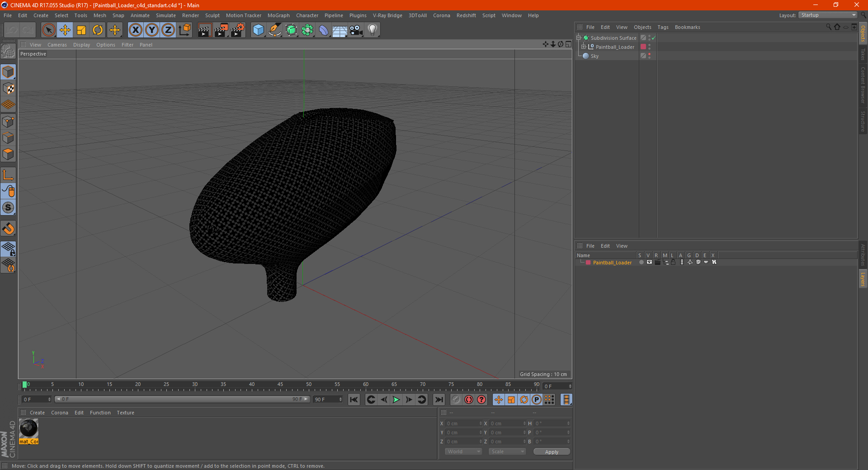868x470 pixels.
Task: Switch to the Content Browser side tab
Action: tap(863, 85)
